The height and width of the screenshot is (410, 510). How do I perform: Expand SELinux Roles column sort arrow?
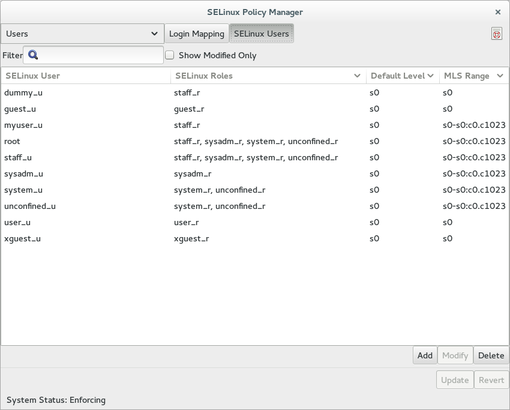pyautogui.click(x=357, y=76)
